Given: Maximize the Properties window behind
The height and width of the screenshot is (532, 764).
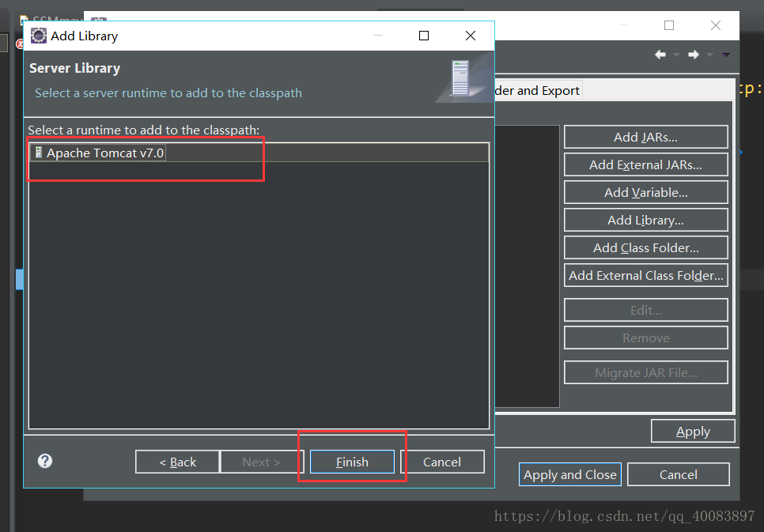Looking at the screenshot, I should (669, 25).
